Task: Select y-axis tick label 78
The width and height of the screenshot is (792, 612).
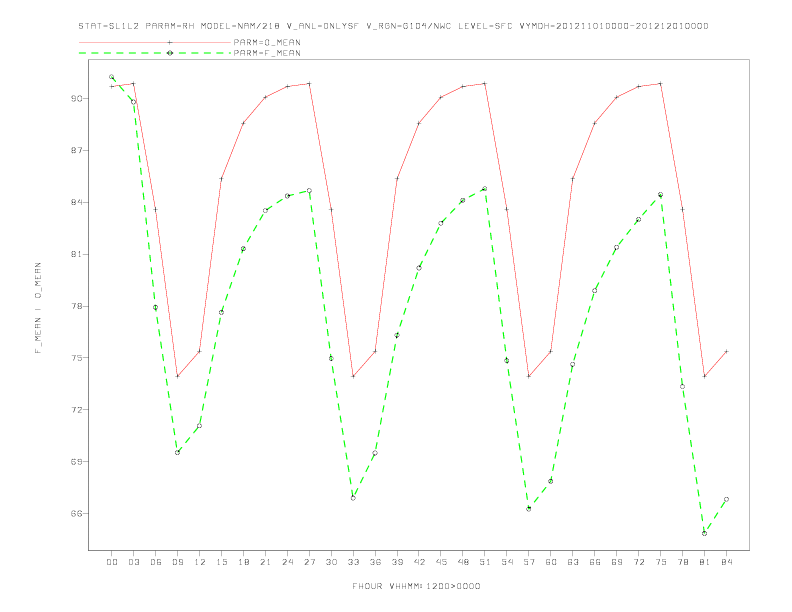Action: (77, 306)
